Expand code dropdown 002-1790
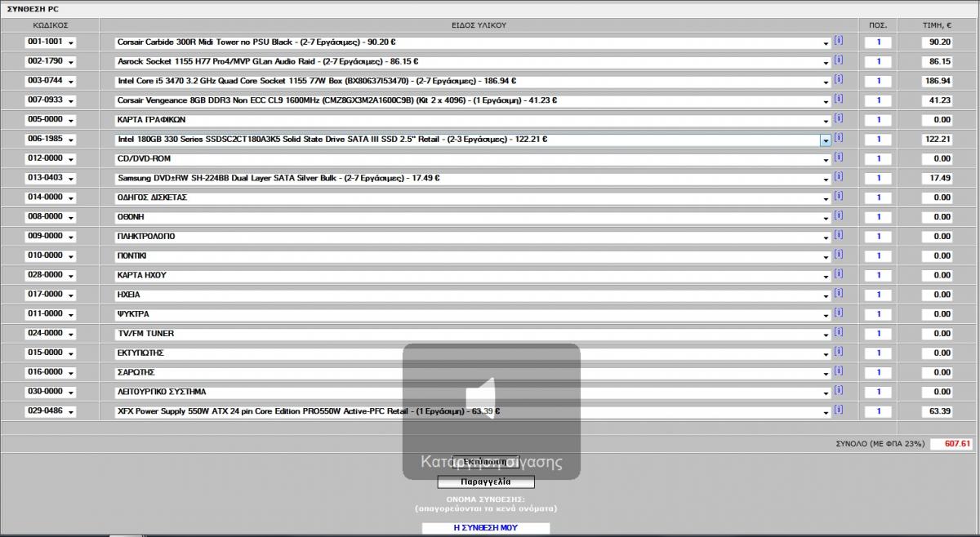 tap(50, 61)
